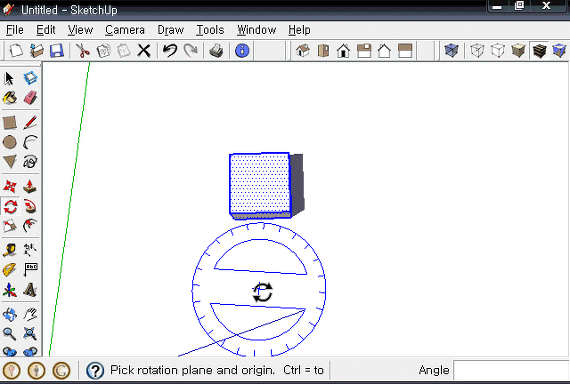Open the Camera menu
This screenshot has height=384, width=570.
(125, 30)
